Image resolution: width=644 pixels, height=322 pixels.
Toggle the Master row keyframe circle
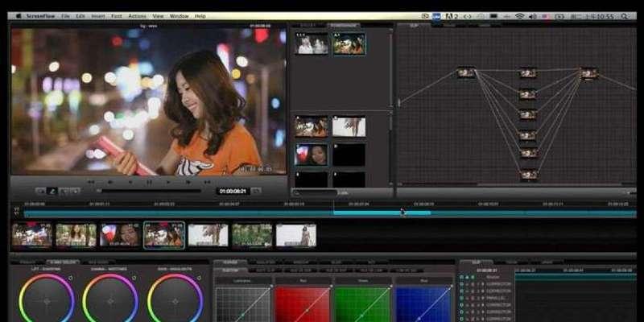point(462,277)
